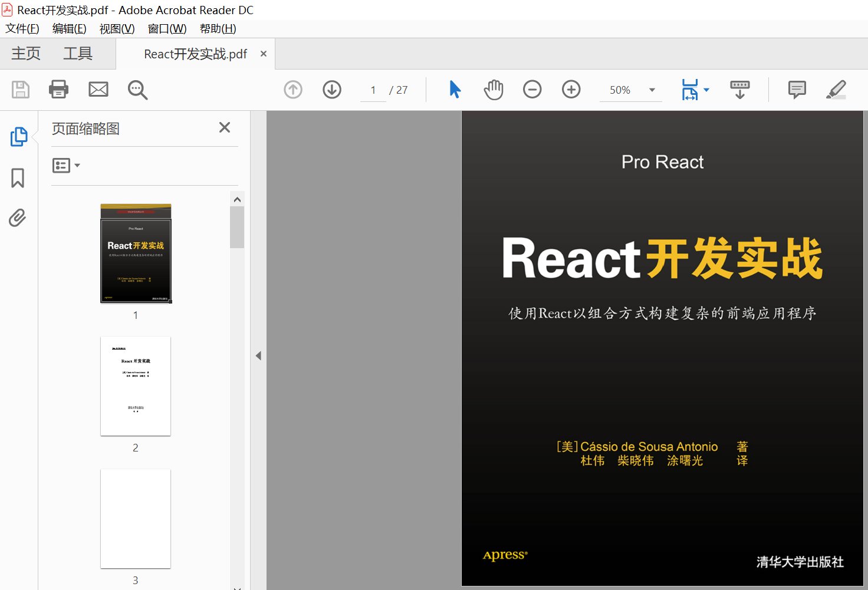Screen dimensions: 868x590
Task: Click the 页面缩略图 panel title
Action: (x=86, y=128)
